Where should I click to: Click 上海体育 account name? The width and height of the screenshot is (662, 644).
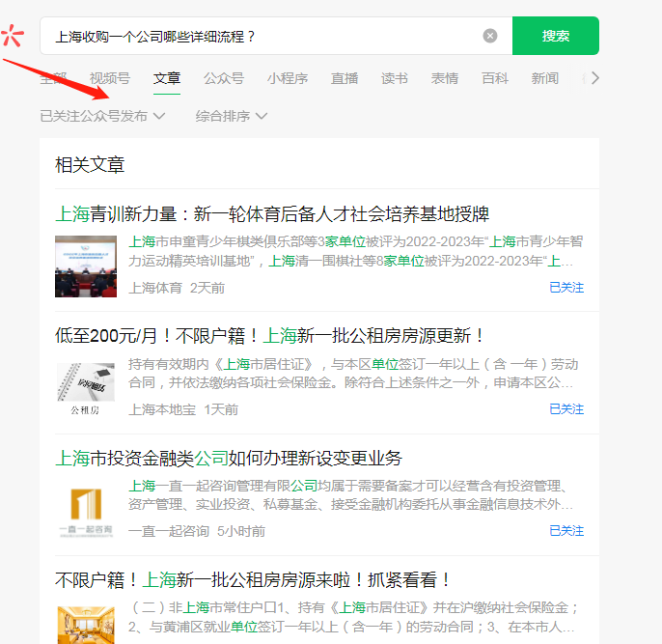(155, 288)
